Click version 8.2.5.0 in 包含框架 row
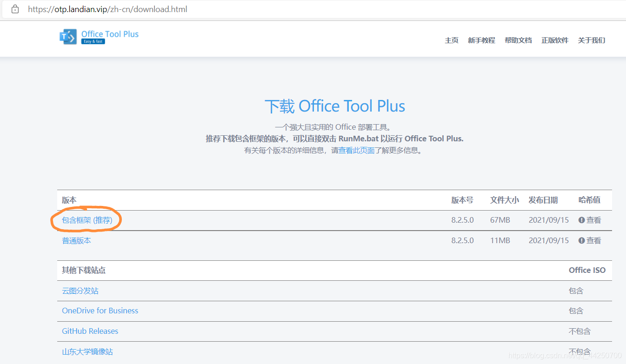Screen dimensions: 626x364 [462, 220]
